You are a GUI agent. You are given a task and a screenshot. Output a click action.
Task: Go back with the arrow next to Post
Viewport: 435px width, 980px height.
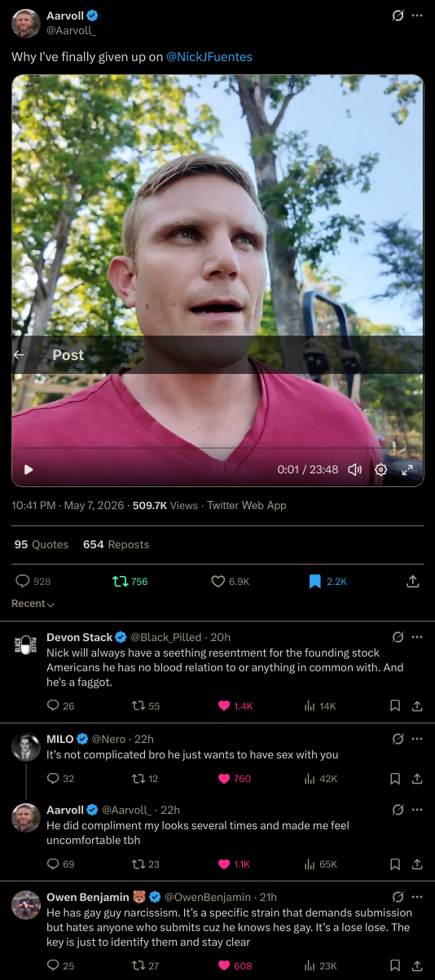point(20,355)
